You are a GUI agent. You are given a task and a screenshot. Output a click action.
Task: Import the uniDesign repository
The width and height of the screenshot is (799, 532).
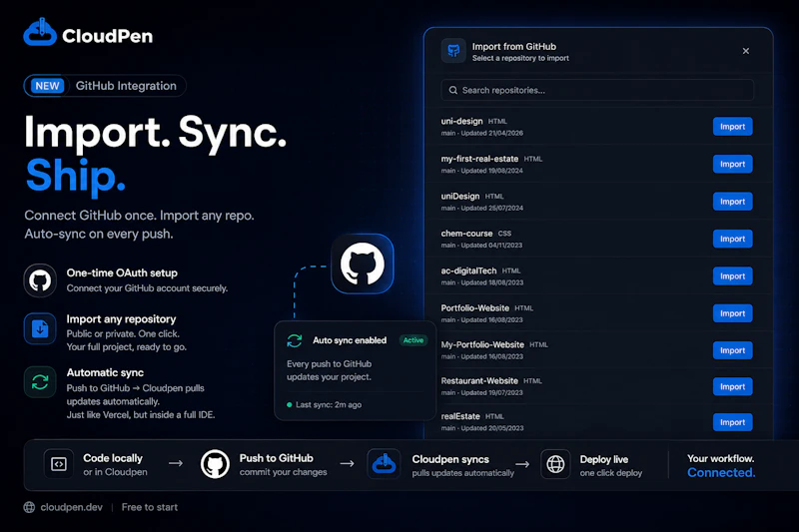(732, 202)
